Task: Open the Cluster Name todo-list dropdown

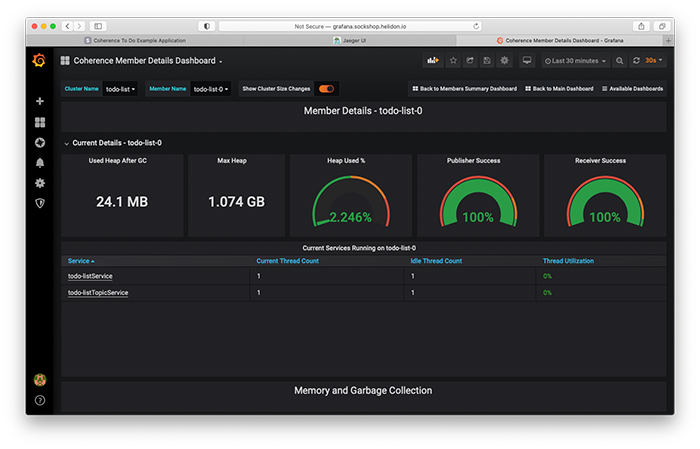Action: pyautogui.click(x=120, y=89)
